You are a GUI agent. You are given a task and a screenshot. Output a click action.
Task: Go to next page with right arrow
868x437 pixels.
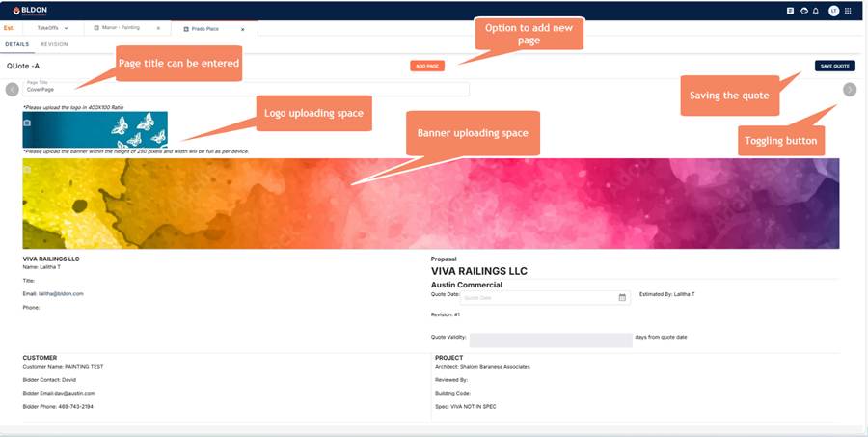pos(849,90)
